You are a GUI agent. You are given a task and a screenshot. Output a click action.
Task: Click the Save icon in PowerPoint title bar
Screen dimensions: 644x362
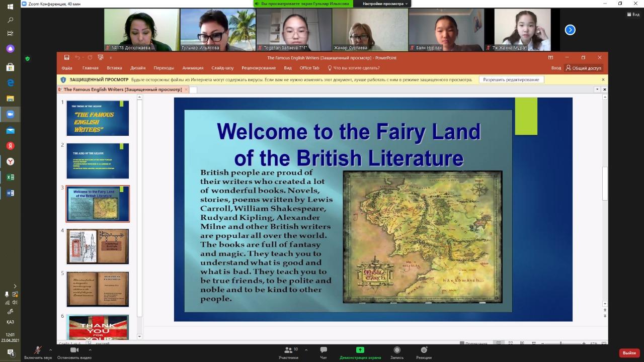[66, 57]
